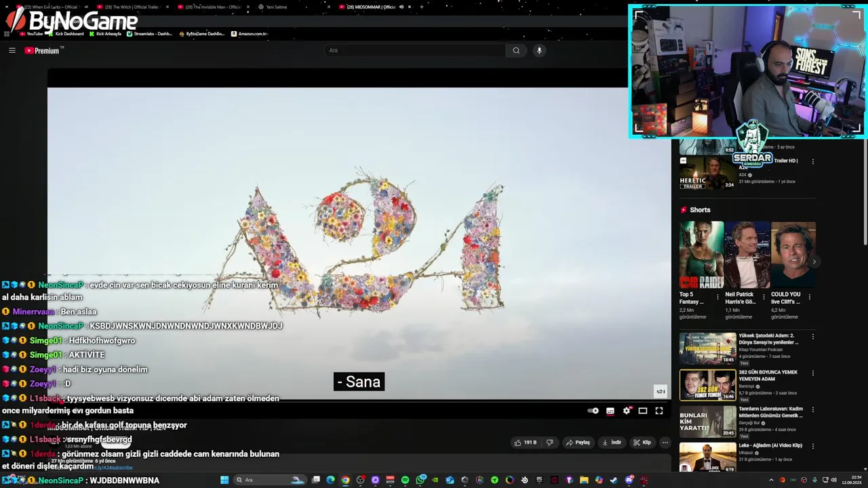The width and height of the screenshot is (868, 488).
Task: Open Yüksek Şatodaki Adam video thumbnail
Action: (707, 348)
